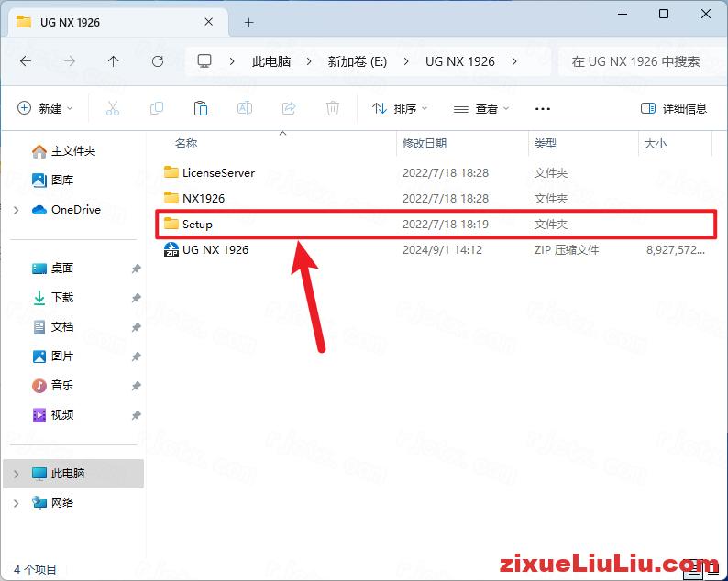Go back to previous folder
The height and width of the screenshot is (581, 728).
pyautogui.click(x=26, y=60)
